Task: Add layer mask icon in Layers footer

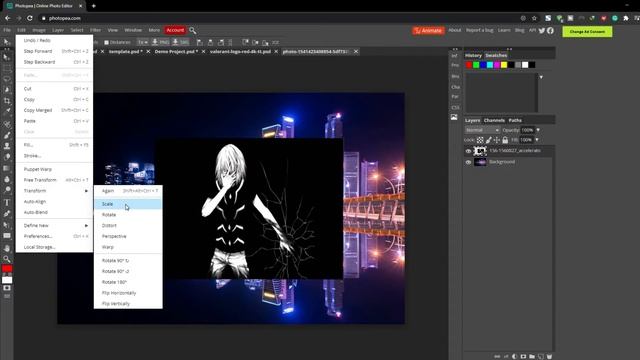Action: 523,356
